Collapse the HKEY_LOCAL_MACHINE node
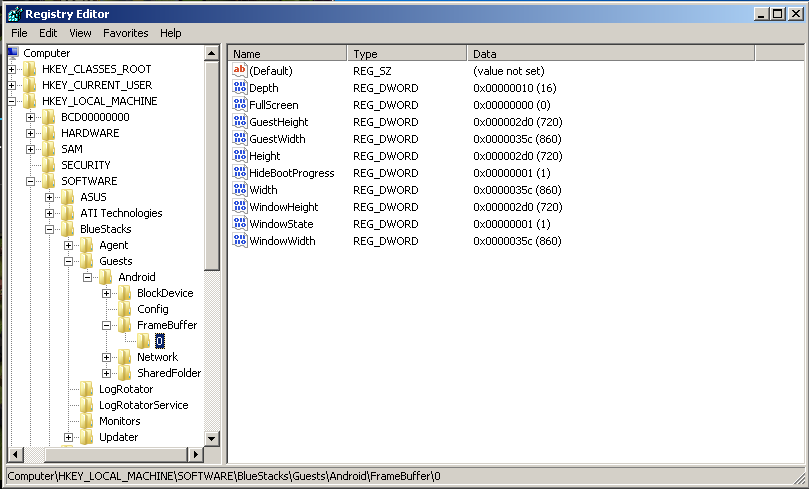This screenshot has width=809, height=489. [x=11, y=101]
